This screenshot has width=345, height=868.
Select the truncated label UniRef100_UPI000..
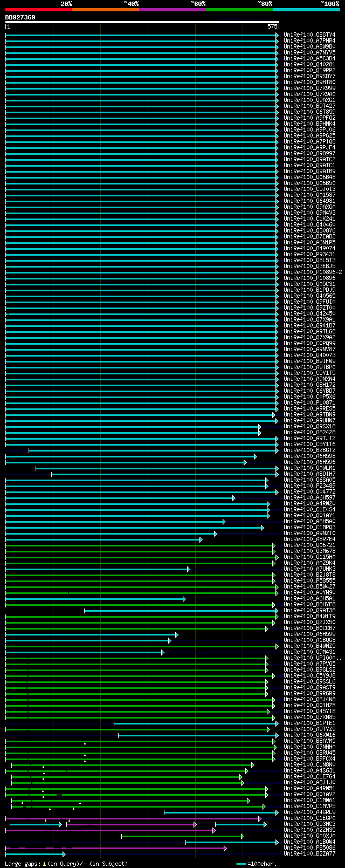click(313, 658)
